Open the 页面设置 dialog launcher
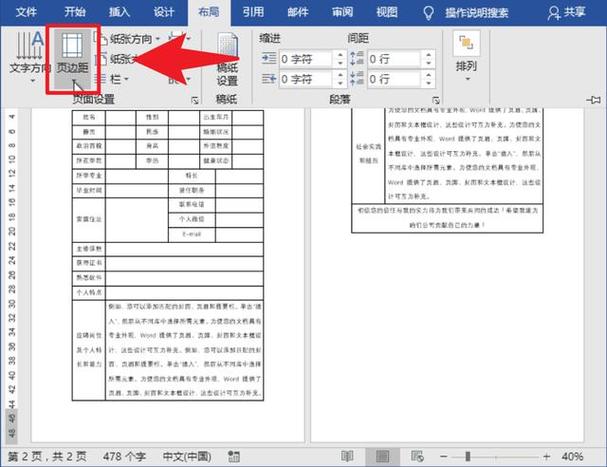Image resolution: width=607 pixels, height=467 pixels. coord(195,101)
